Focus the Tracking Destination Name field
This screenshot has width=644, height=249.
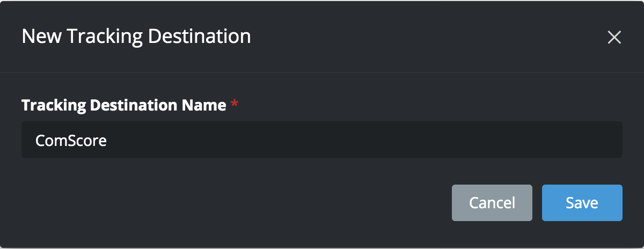[322, 140]
